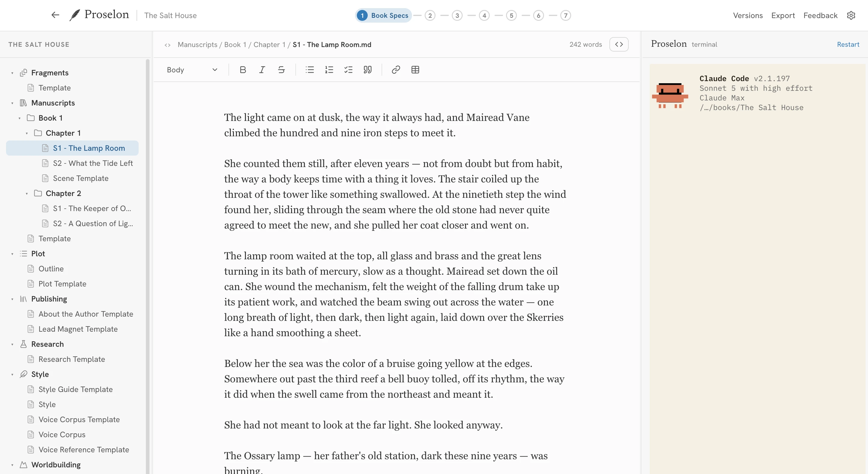Click into the first paragraph of text

click(376, 125)
